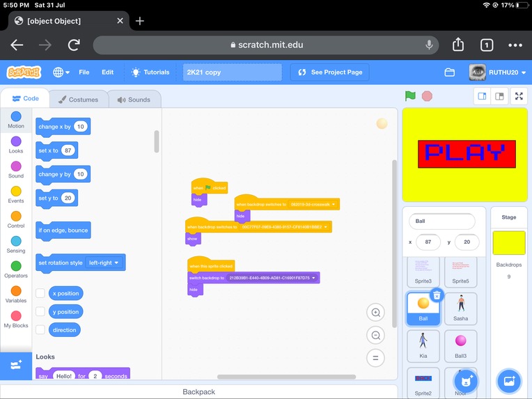Viewport: 532px width, 399px height.
Task: Select the Sound block category
Action: pyautogui.click(x=16, y=170)
